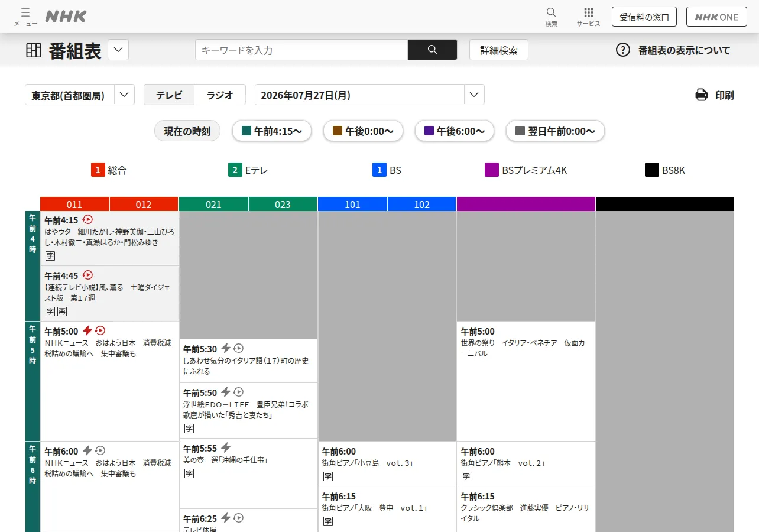
Task: Select sub-channel 012 header
Action: pyautogui.click(x=144, y=205)
